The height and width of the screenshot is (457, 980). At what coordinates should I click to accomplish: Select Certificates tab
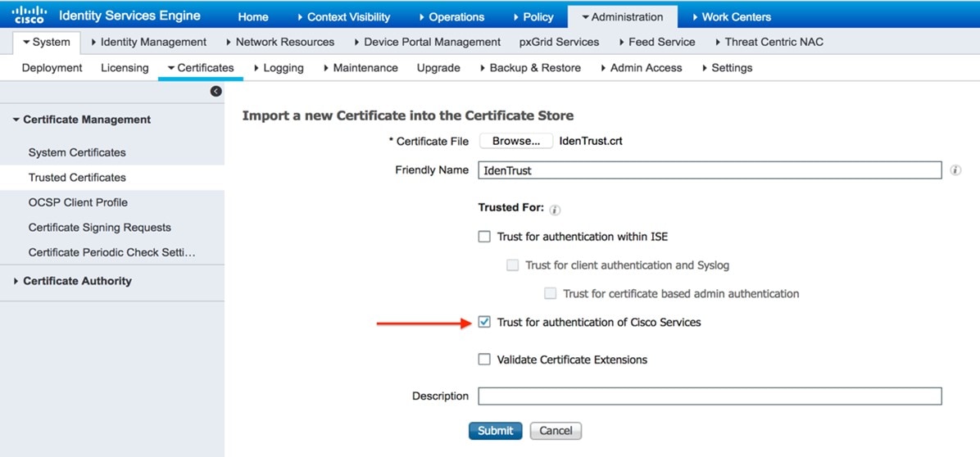tap(201, 68)
